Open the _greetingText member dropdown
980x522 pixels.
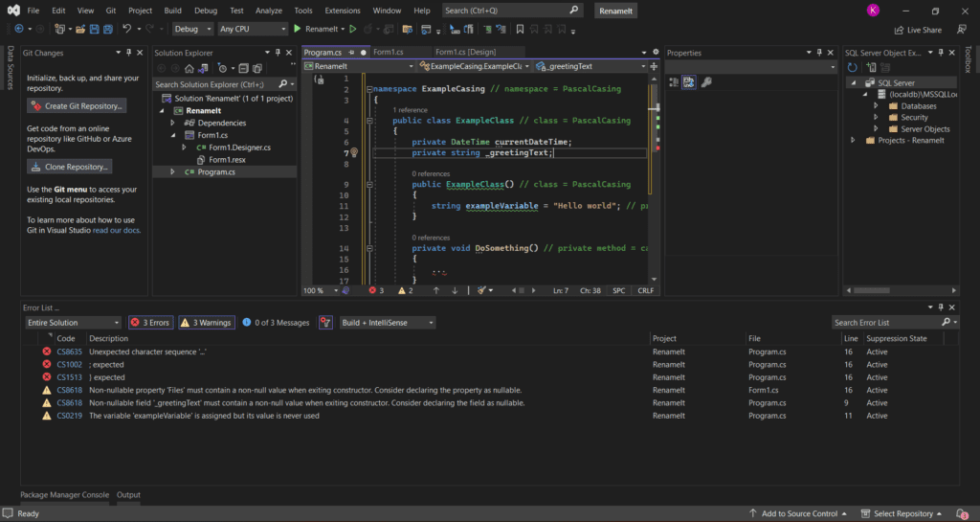pyautogui.click(x=590, y=66)
